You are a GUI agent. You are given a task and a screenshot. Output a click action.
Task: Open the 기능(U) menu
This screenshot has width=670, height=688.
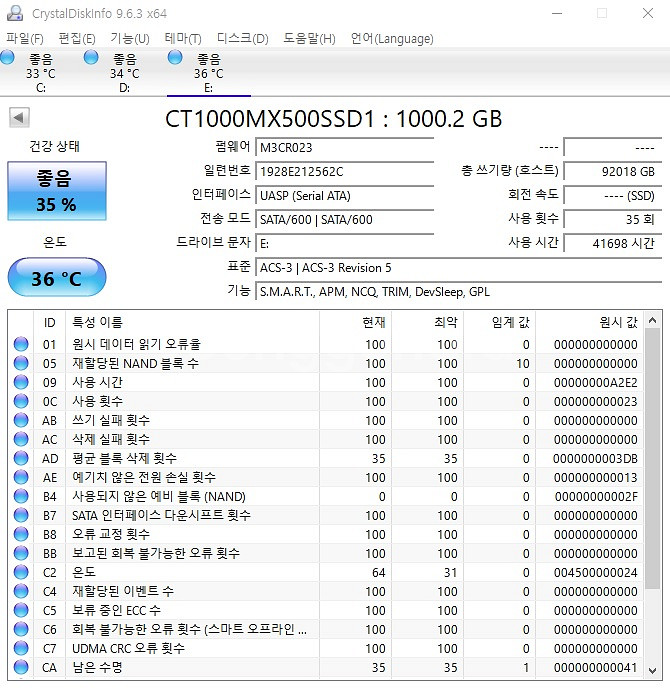(130, 39)
